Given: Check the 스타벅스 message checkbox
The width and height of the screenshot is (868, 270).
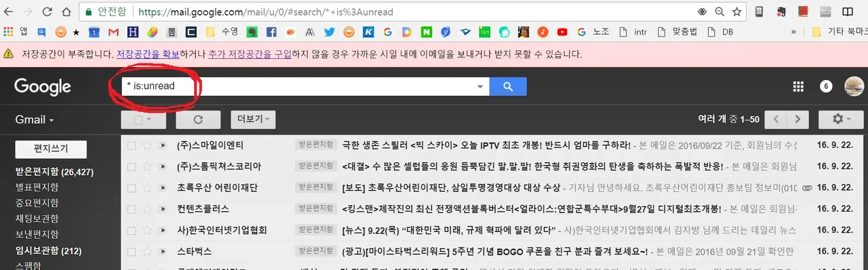Looking at the screenshot, I should [x=132, y=251].
